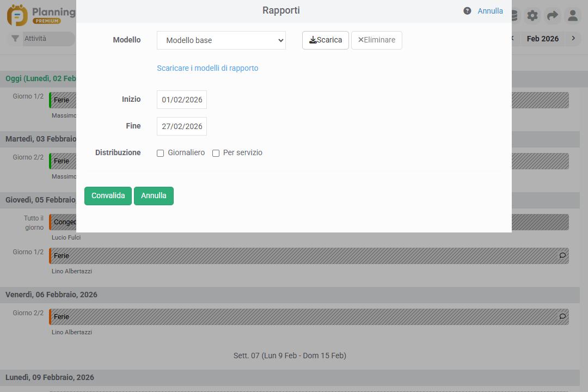Click the green Convalida button
This screenshot has width=588, height=392.
(108, 196)
